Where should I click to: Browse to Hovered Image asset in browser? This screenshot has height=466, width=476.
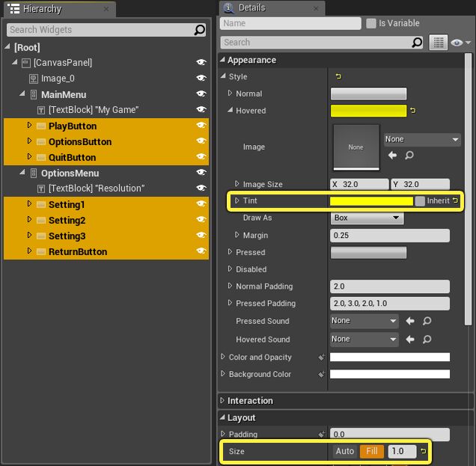[x=409, y=156]
